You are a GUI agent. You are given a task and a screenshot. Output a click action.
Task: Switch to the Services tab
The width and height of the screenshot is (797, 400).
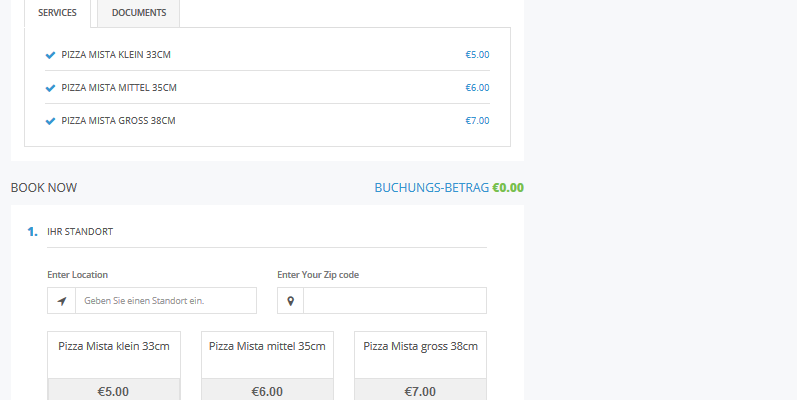[57, 13]
